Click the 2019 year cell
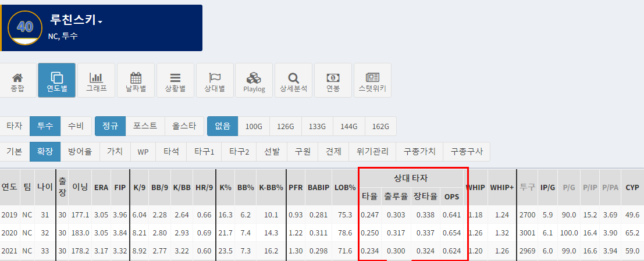This screenshot has height=261, width=644. coord(9,214)
